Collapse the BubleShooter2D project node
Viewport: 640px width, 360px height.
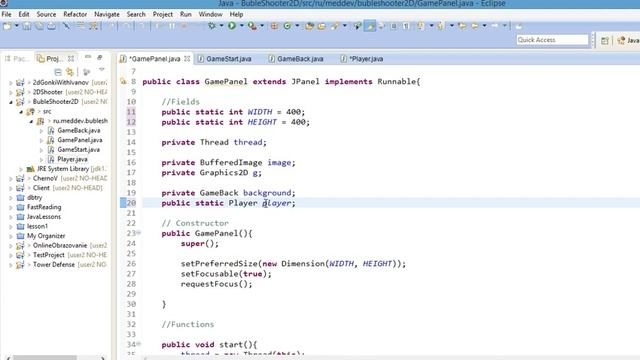pos(11,102)
